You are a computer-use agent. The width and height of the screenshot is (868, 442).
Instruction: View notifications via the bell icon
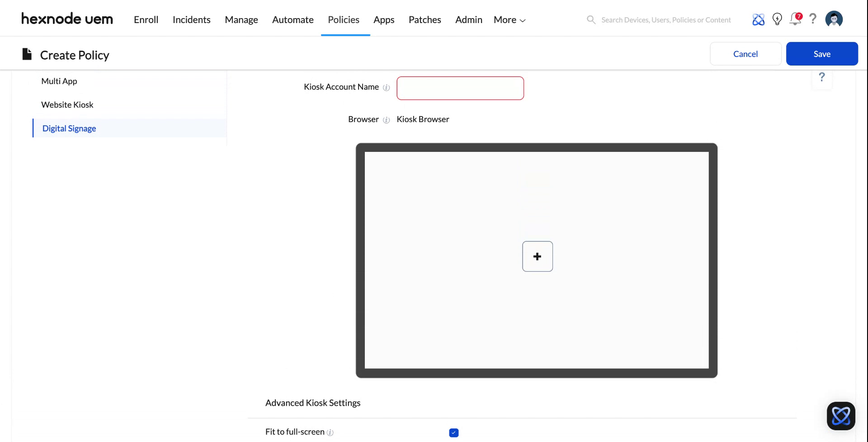click(x=795, y=19)
